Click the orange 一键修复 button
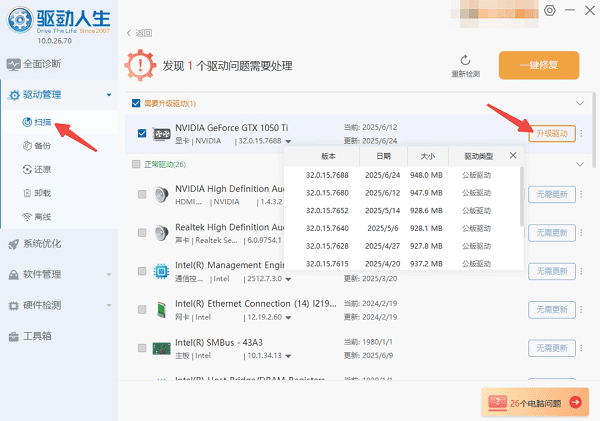The image size is (600, 421). [x=538, y=65]
